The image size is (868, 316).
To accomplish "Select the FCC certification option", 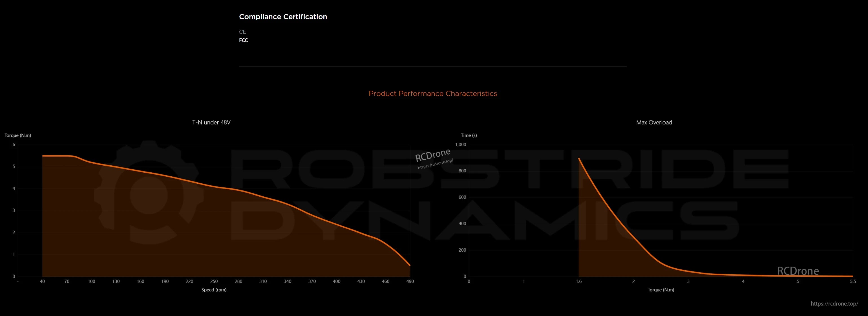I will (x=243, y=40).
